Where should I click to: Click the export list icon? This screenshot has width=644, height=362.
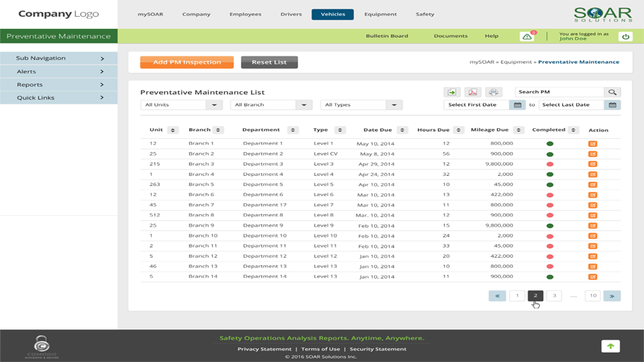[452, 92]
